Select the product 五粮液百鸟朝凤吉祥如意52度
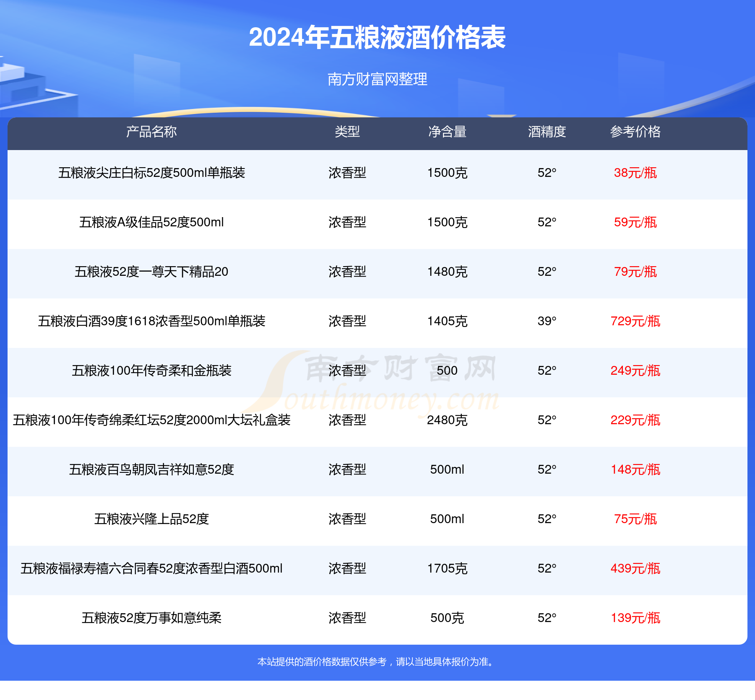This screenshot has width=755, height=700. point(151,469)
